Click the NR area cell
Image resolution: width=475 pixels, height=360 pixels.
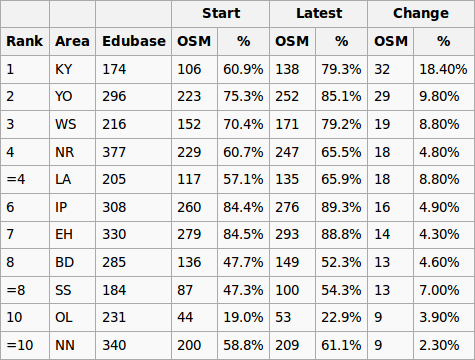click(72, 152)
